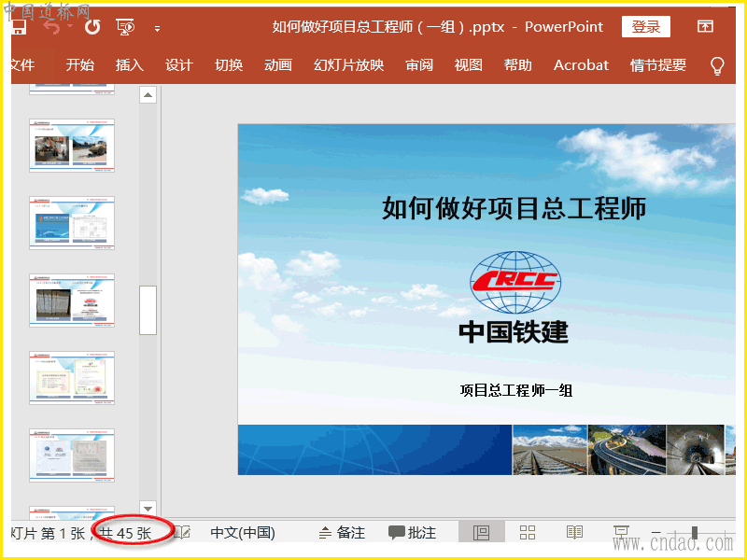Click the railway track photo on slide
Viewport: 747px width, 560px height.
(x=550, y=450)
